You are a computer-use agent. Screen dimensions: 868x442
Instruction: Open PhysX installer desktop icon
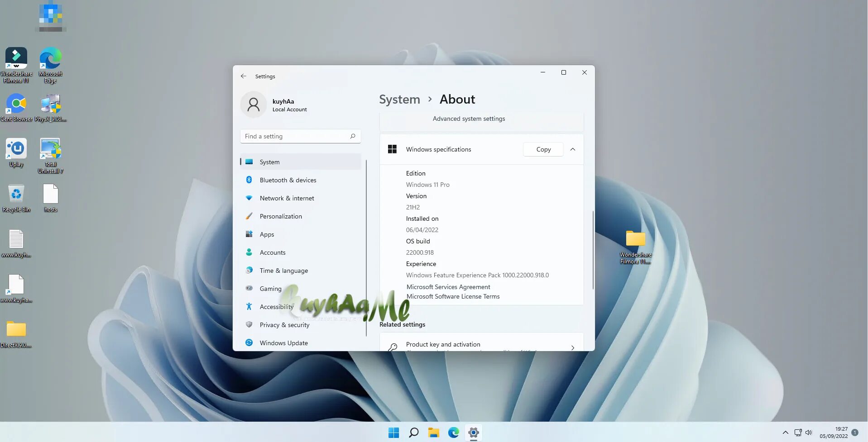coord(50,108)
